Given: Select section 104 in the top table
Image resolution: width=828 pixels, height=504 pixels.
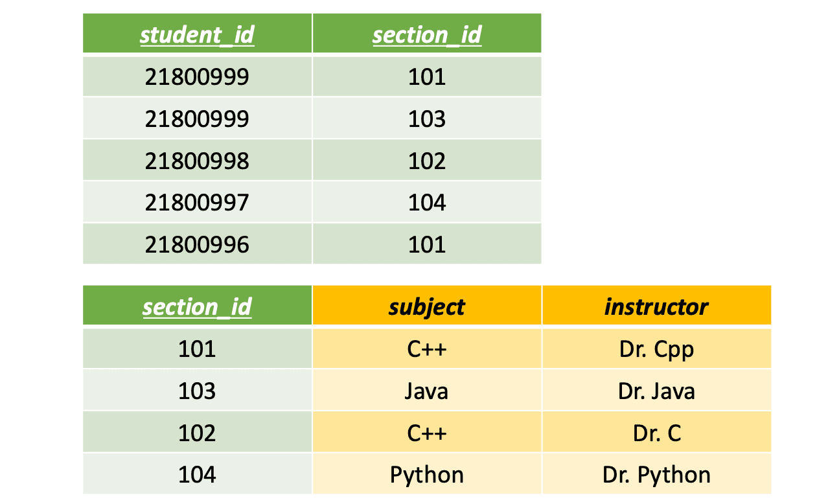Looking at the screenshot, I should coord(427,202).
